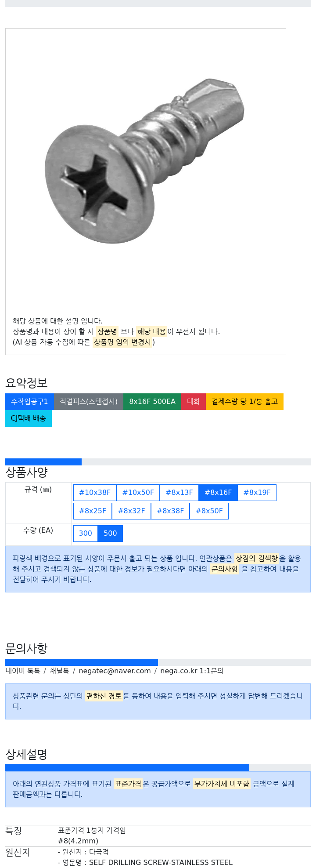Click the green 8x16F 500EA tag
The width and height of the screenshot is (316, 868).
(x=152, y=402)
